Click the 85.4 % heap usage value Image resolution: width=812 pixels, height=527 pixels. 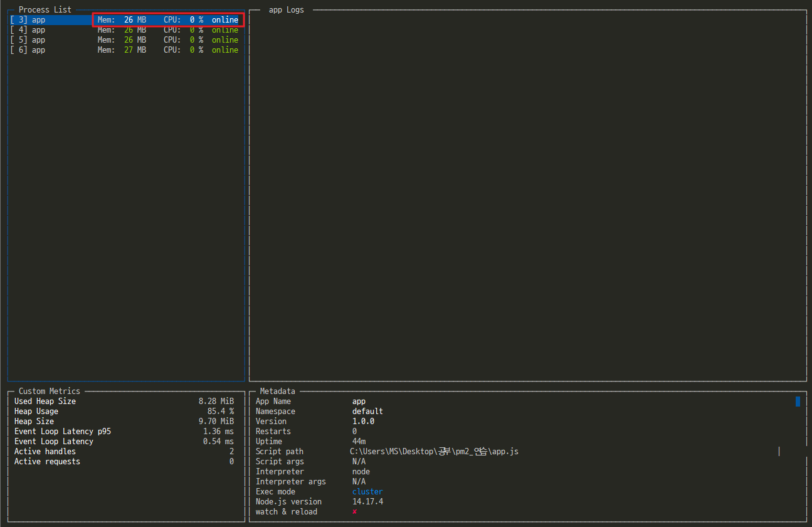(x=221, y=412)
